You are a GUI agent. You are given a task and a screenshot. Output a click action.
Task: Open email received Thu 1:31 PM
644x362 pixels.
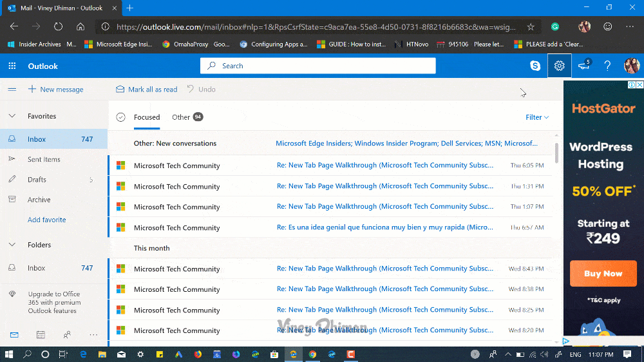(332, 186)
